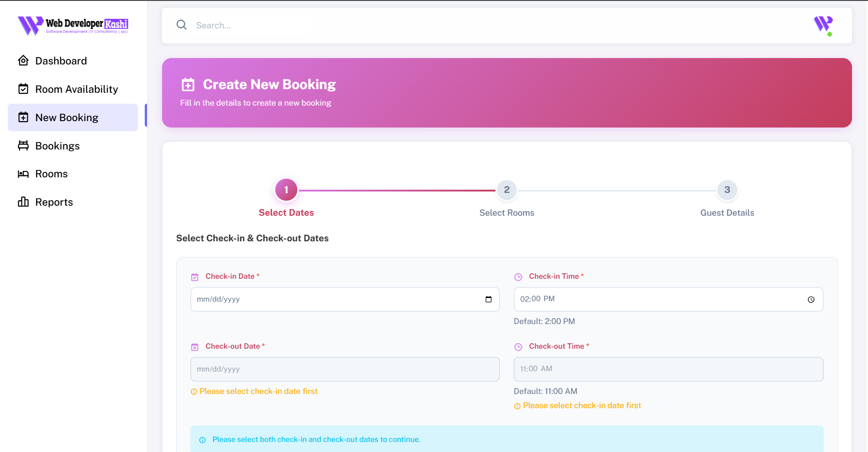Open the user profile avatar
The height and width of the screenshot is (452, 868).
(823, 25)
